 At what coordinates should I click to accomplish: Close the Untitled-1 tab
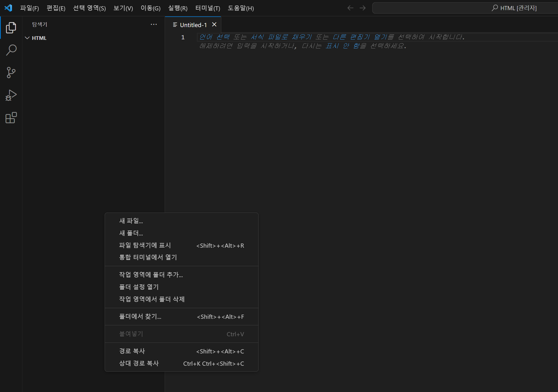tap(214, 24)
